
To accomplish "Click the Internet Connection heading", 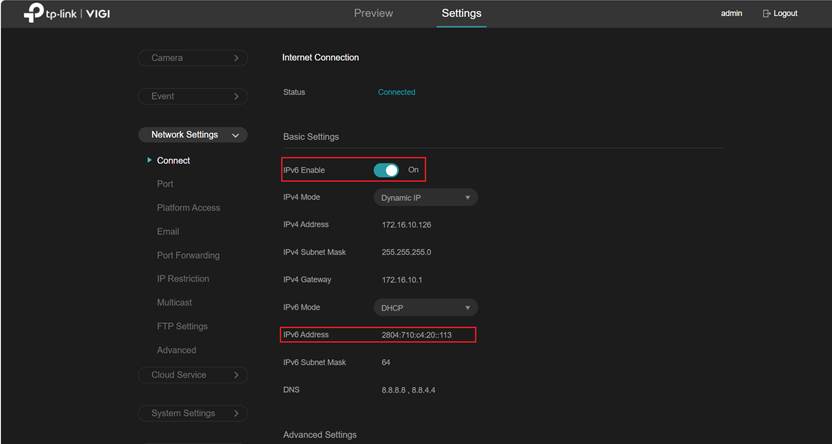I will tap(320, 57).
